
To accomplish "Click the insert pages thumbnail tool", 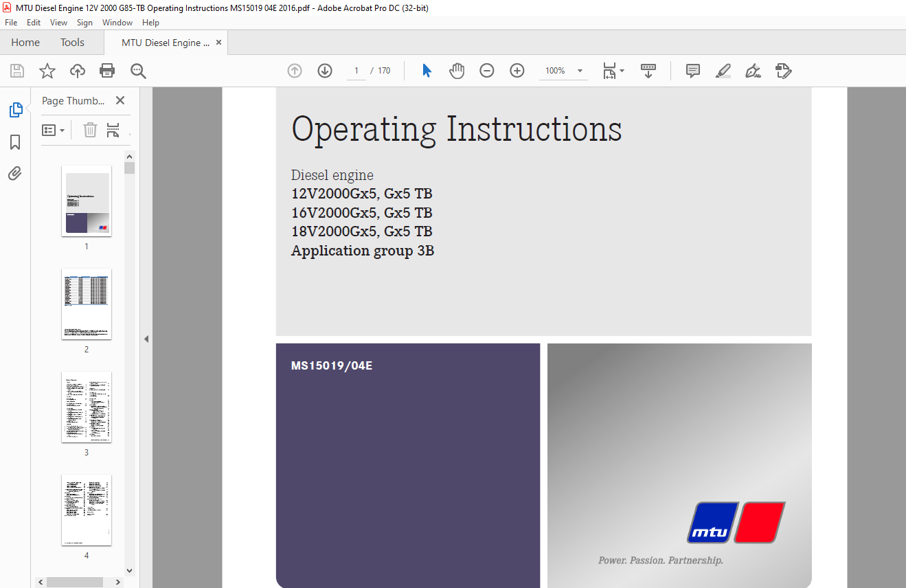I will (113, 130).
